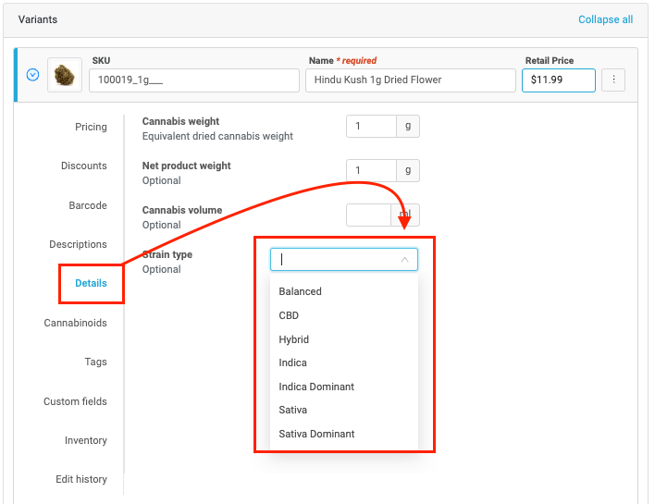Image resolution: width=655 pixels, height=504 pixels.
Task: Select Indica Dominant strain option
Action: [316, 386]
